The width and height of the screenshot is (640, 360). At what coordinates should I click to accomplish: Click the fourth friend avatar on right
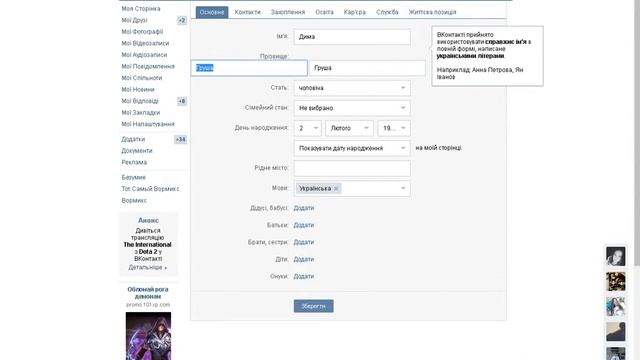616,331
